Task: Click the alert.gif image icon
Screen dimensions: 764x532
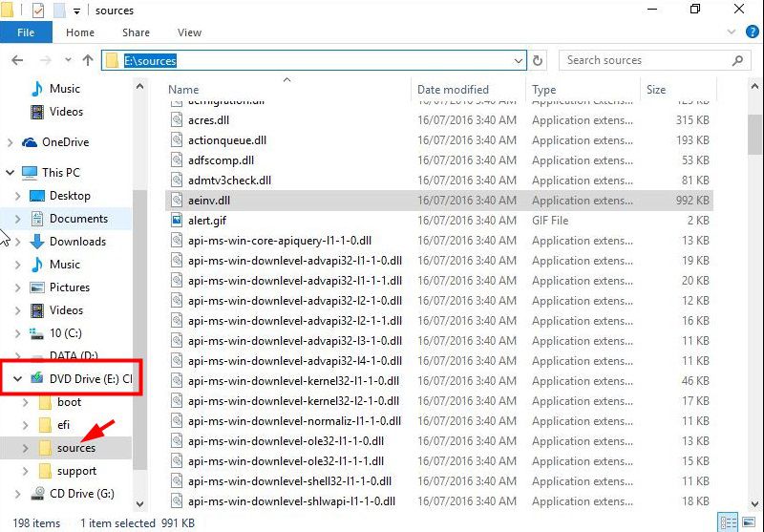Action: (177, 221)
